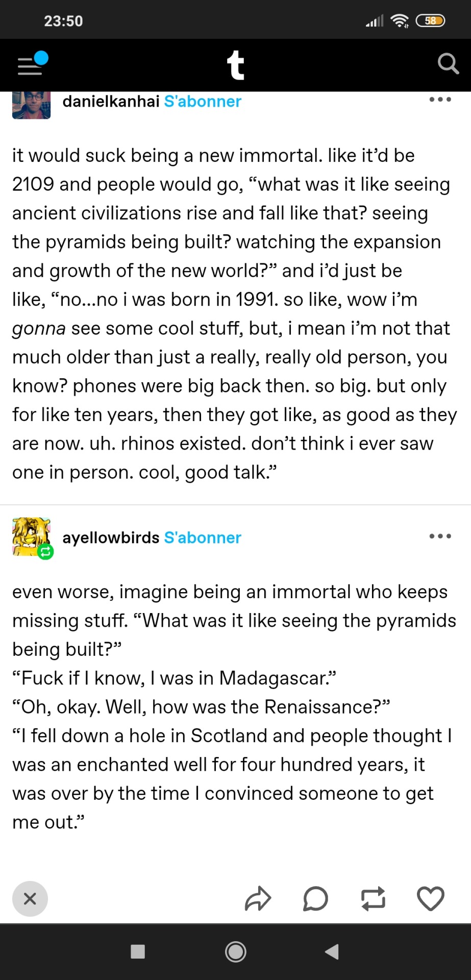The height and width of the screenshot is (980, 471).
Task: Open options menu for danielkanhai post
Action: pyautogui.click(x=440, y=100)
